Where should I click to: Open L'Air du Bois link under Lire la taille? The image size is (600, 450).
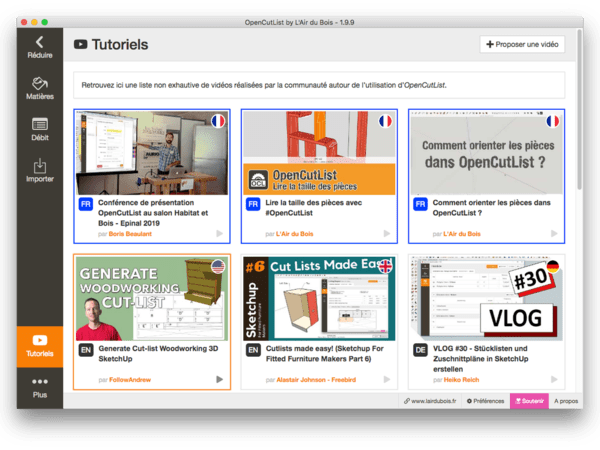(x=295, y=234)
